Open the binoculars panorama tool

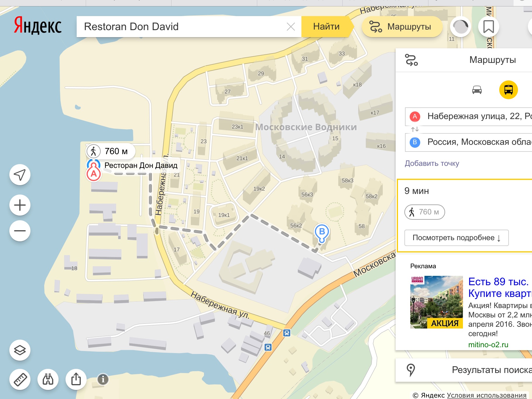point(48,379)
